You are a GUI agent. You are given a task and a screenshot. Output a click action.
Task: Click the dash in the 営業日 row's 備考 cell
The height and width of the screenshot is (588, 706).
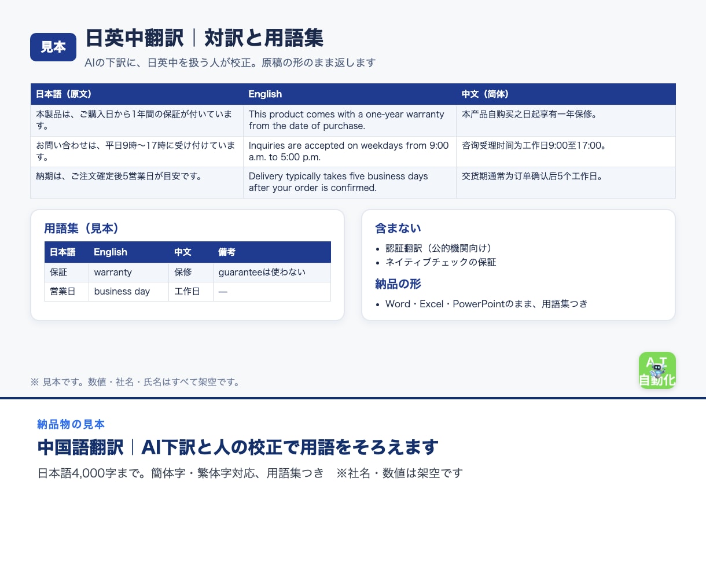(x=223, y=292)
